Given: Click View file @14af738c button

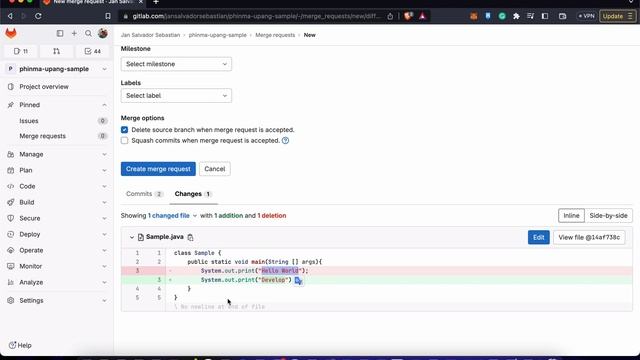Looking at the screenshot, I should click(589, 237).
